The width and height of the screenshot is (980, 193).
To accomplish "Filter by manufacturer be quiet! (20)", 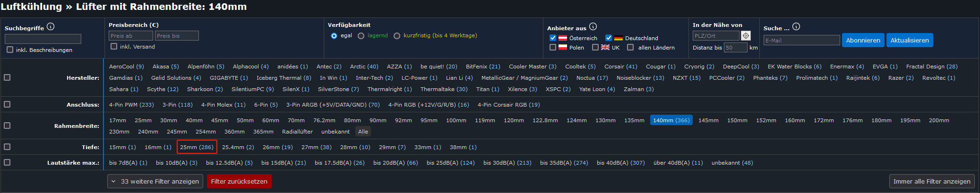I will (439, 67).
